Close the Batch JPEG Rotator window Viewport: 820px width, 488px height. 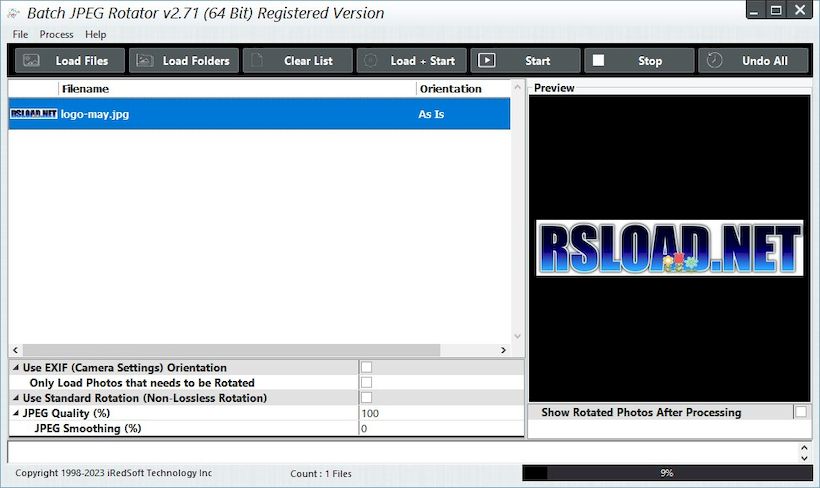(800, 10)
